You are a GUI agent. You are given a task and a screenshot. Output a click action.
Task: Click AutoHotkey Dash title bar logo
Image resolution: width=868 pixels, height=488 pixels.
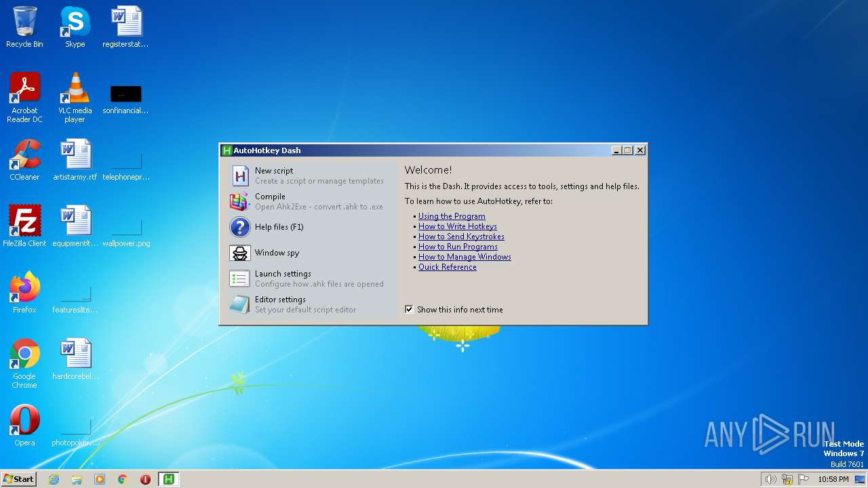tap(227, 150)
